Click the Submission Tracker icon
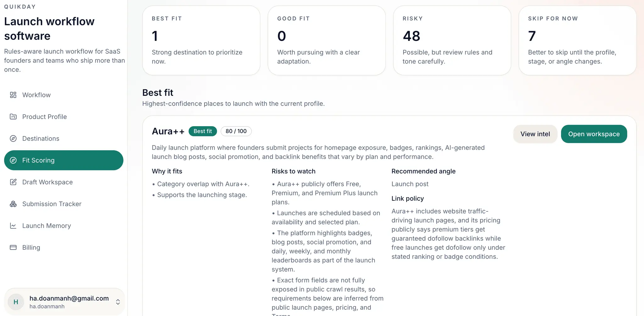 pyautogui.click(x=13, y=204)
